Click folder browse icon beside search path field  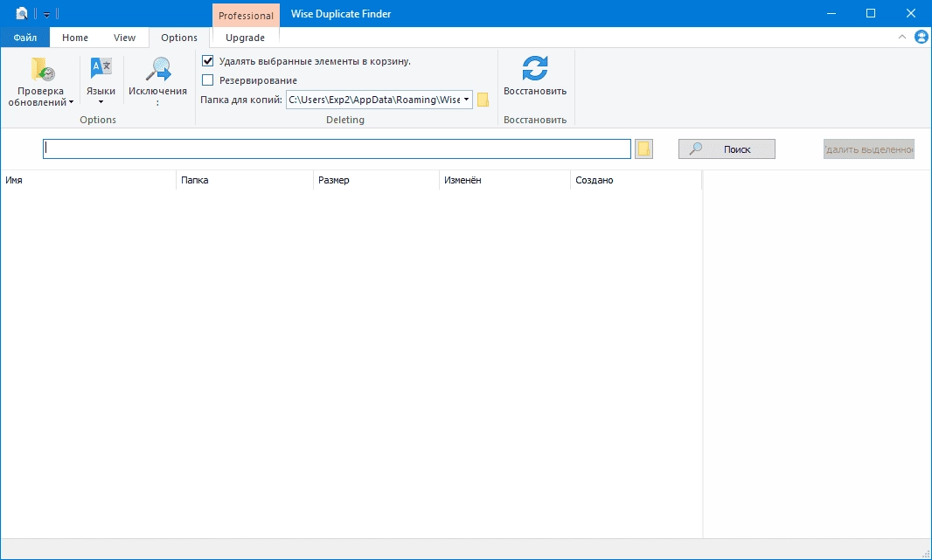coord(643,149)
